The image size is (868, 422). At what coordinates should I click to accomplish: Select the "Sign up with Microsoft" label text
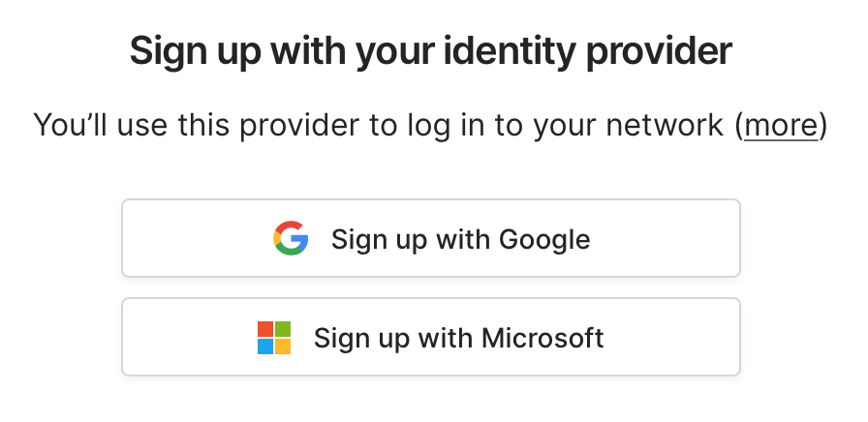[x=458, y=338]
